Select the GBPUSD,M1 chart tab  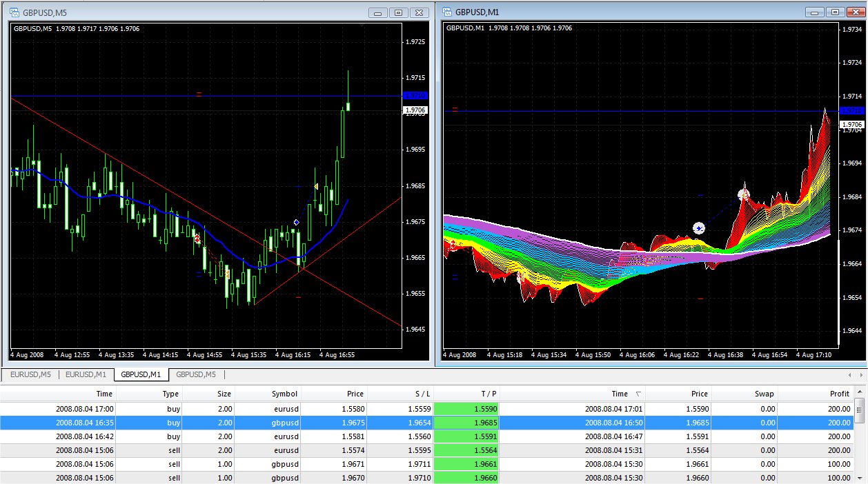click(x=141, y=374)
